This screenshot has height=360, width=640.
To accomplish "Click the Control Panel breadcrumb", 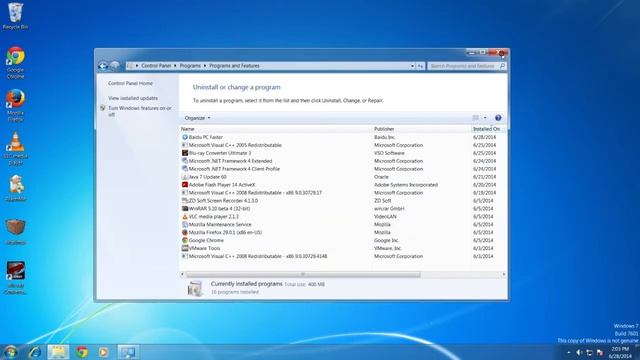I will (x=156, y=66).
